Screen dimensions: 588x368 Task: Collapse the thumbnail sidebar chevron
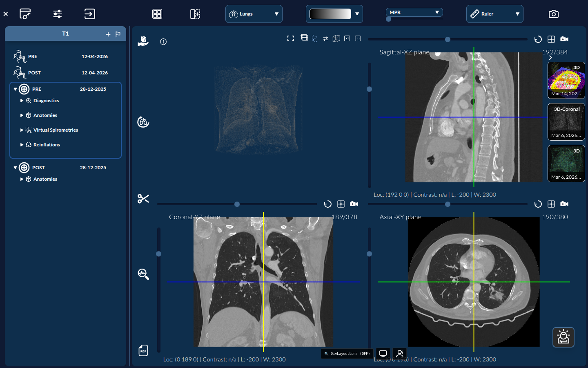550,58
